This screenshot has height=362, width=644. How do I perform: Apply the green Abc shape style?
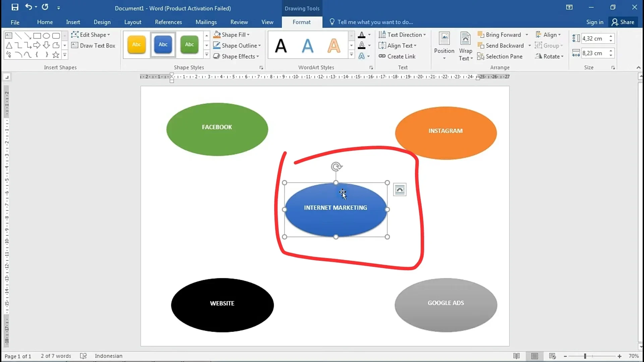coord(189,45)
